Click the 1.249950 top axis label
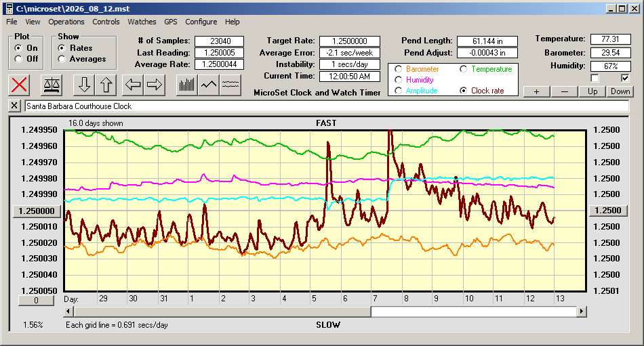This screenshot has width=644, height=346. point(39,130)
